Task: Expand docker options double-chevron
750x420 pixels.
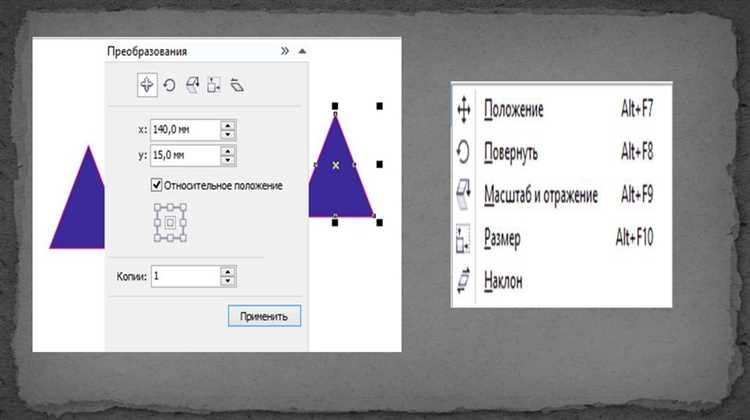Action: coord(285,51)
